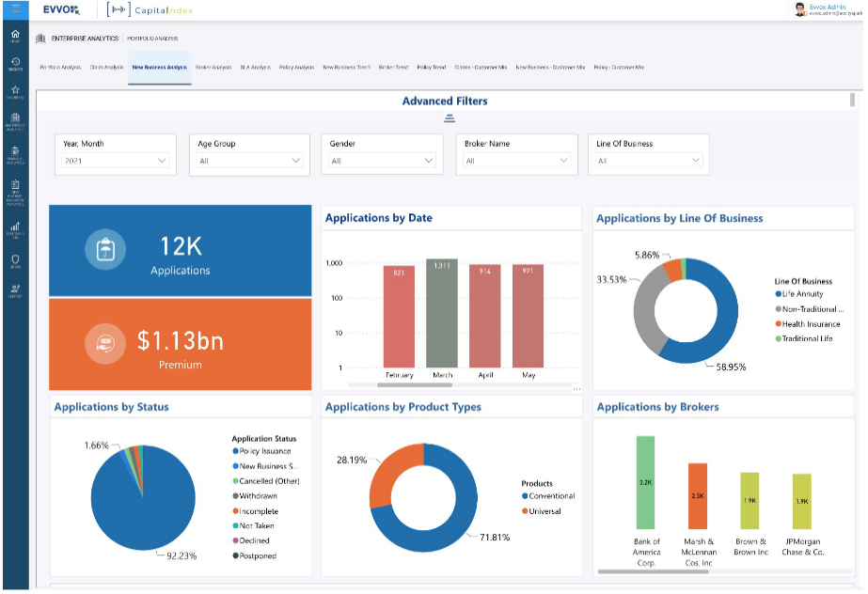Open Favorites star icon in sidebar
The width and height of the screenshot is (868, 594).
tap(14, 91)
